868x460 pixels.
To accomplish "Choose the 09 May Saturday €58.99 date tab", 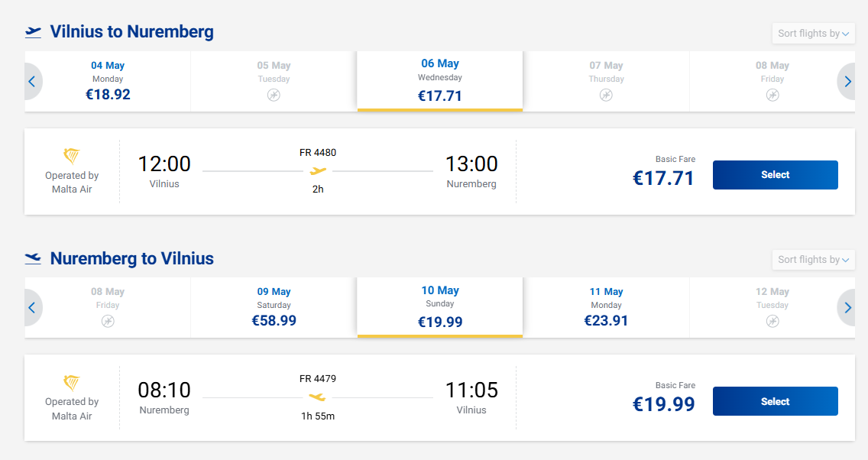I will coord(274,307).
